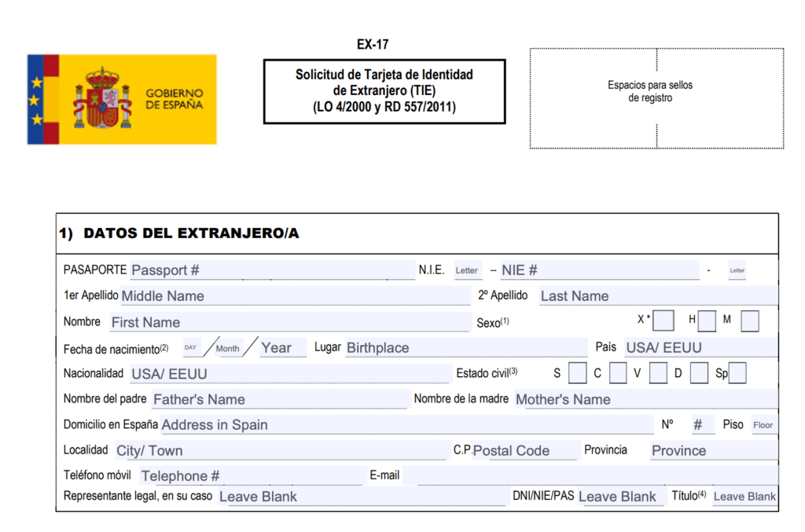805x532 pixels.
Task: Check the M sex checkbox
Action: point(749,321)
